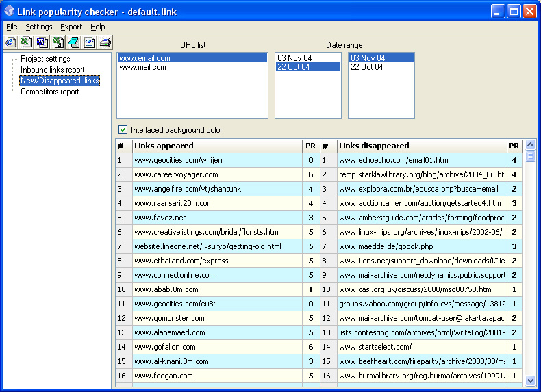Open the File menu
This screenshot has width=541, height=392.
(x=12, y=27)
